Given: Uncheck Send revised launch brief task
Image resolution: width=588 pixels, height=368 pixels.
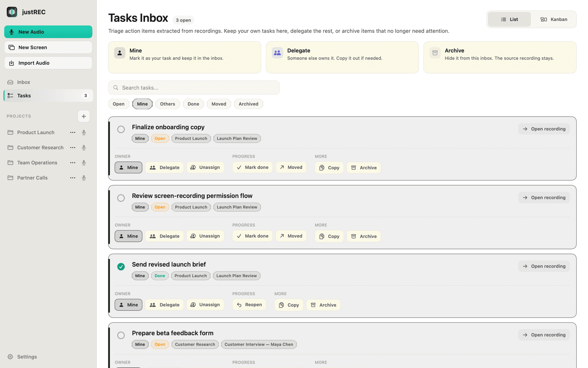Looking at the screenshot, I should click(x=121, y=267).
